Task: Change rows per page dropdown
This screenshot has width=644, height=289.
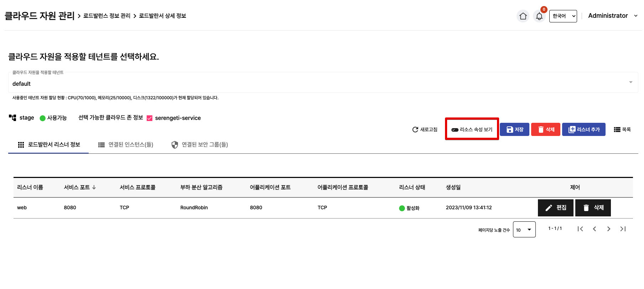Action: tap(524, 230)
